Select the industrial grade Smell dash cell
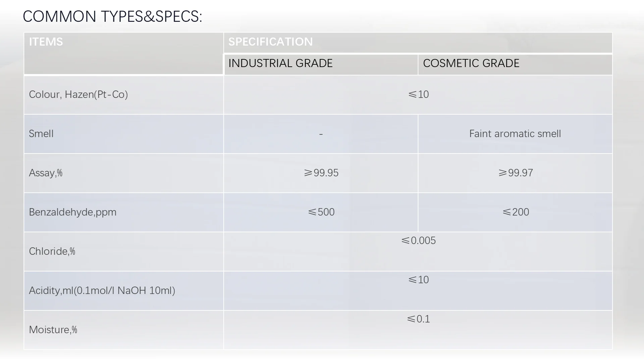 click(321, 134)
